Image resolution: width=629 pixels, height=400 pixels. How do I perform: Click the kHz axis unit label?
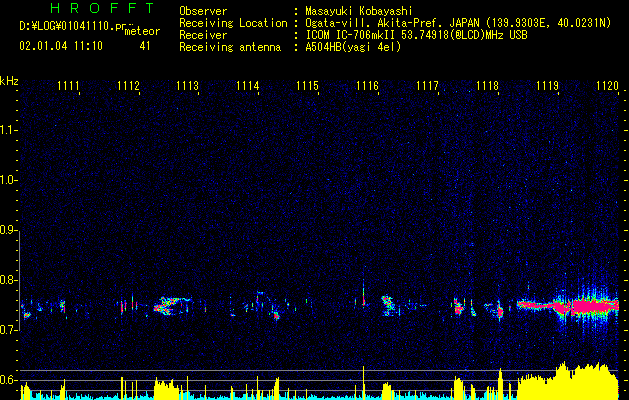click(x=9, y=81)
